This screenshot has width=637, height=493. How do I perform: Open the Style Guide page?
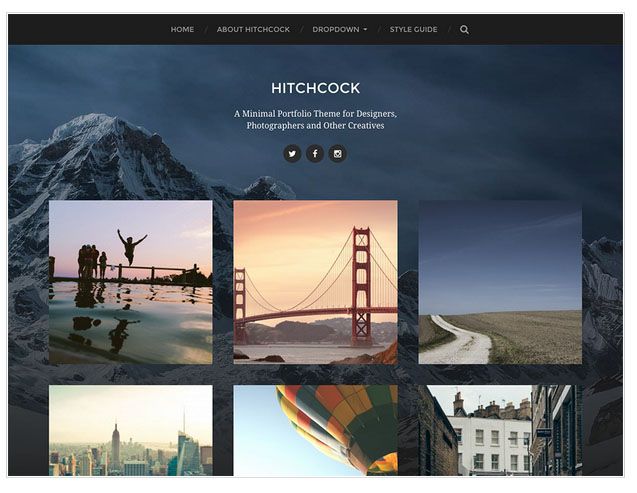(414, 30)
